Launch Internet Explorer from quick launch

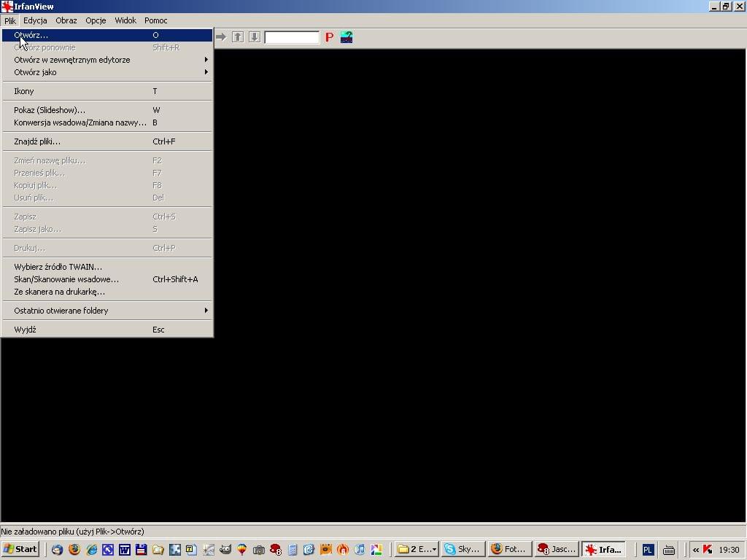coord(91,550)
